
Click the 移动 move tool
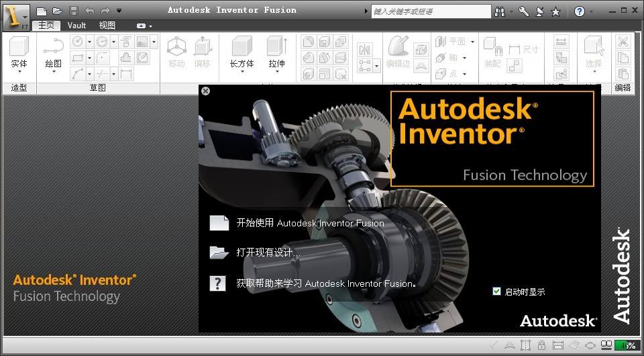pos(176,52)
